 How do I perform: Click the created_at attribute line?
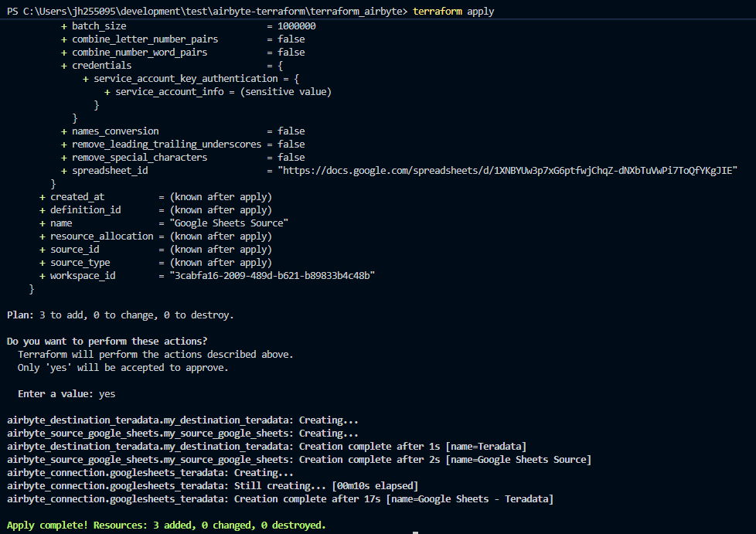coord(155,196)
